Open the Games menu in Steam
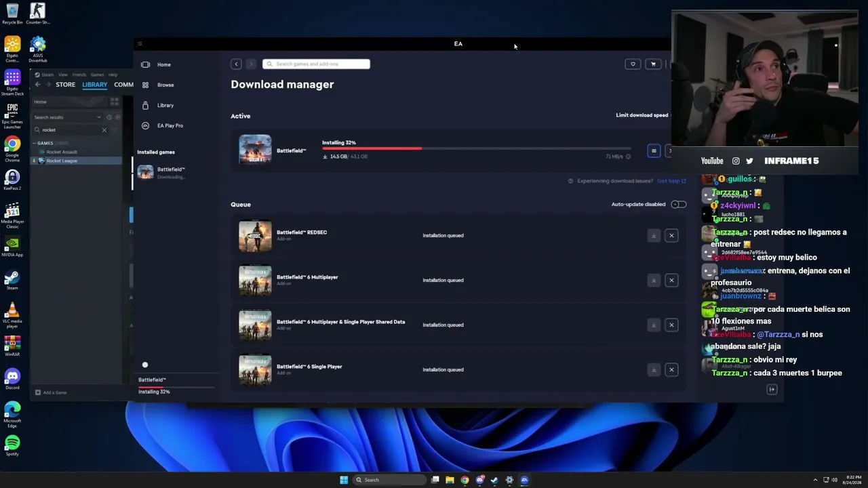 pos(97,75)
